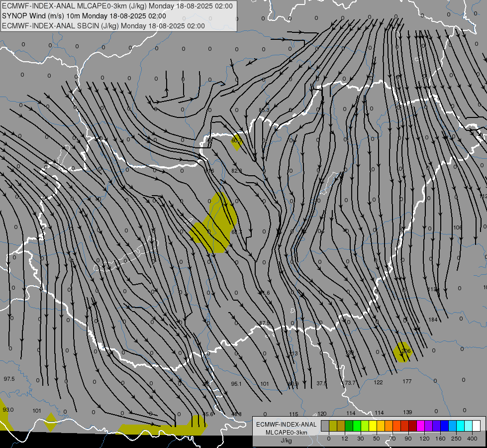487x448 pixels.
Task: Click the 106 value on the map
Action: tap(458, 227)
